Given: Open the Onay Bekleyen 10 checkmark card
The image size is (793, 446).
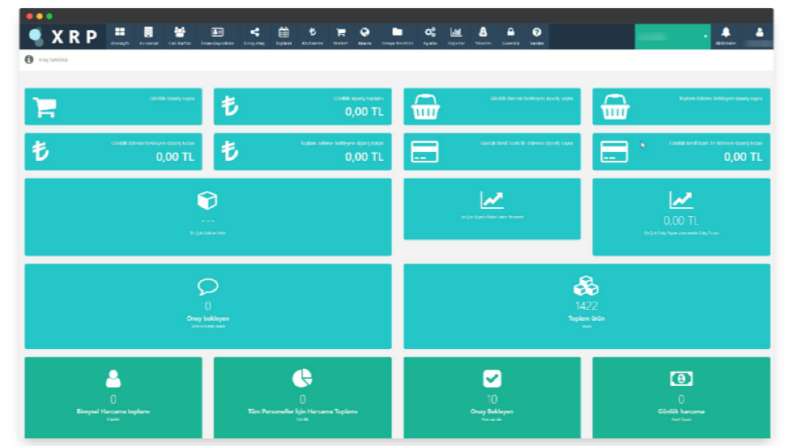Looking at the screenshot, I should (492, 397).
